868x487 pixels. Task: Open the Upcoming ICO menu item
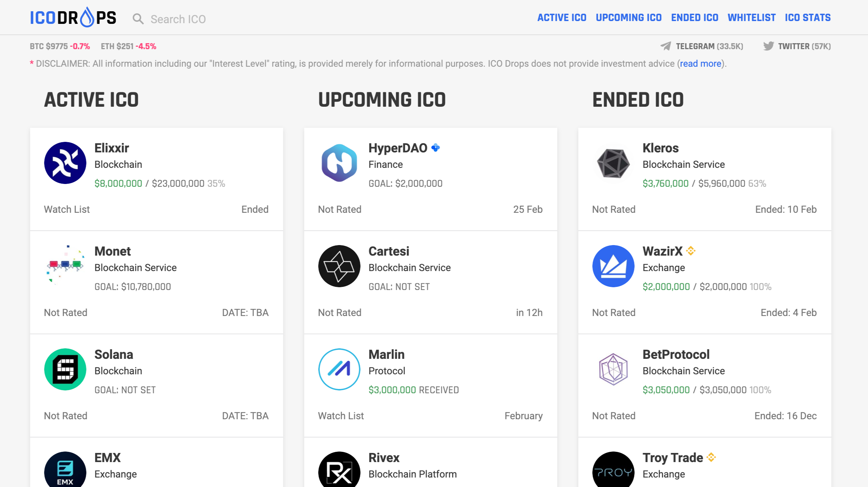pyautogui.click(x=629, y=18)
